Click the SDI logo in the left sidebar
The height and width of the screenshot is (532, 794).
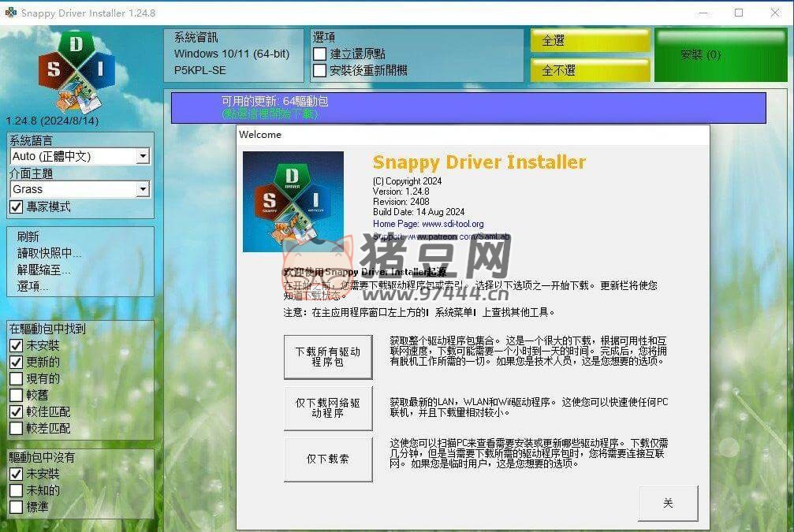pyautogui.click(x=76, y=71)
